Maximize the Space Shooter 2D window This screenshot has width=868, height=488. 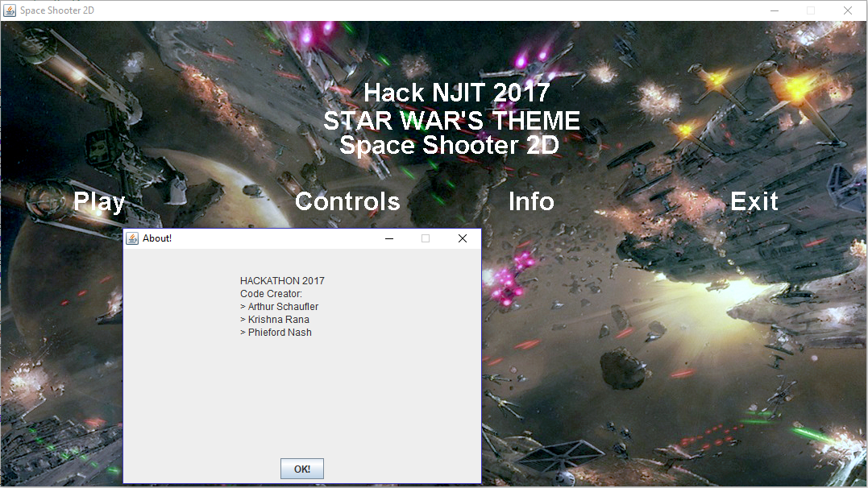click(x=811, y=10)
